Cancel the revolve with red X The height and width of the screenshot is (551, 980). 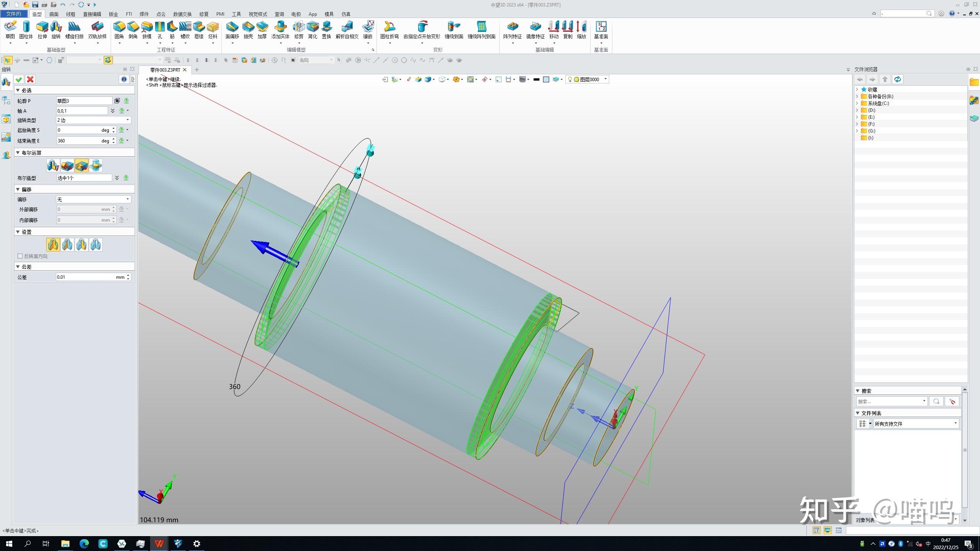tap(30, 79)
